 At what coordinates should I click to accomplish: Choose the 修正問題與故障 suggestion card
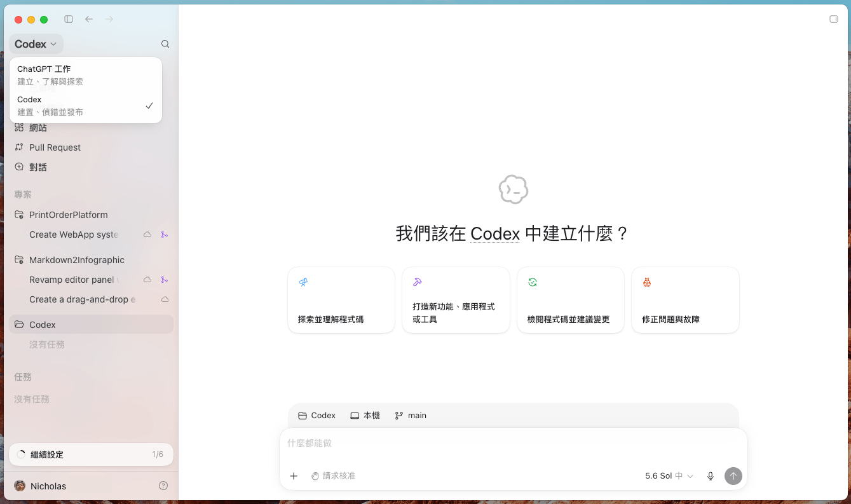(685, 300)
